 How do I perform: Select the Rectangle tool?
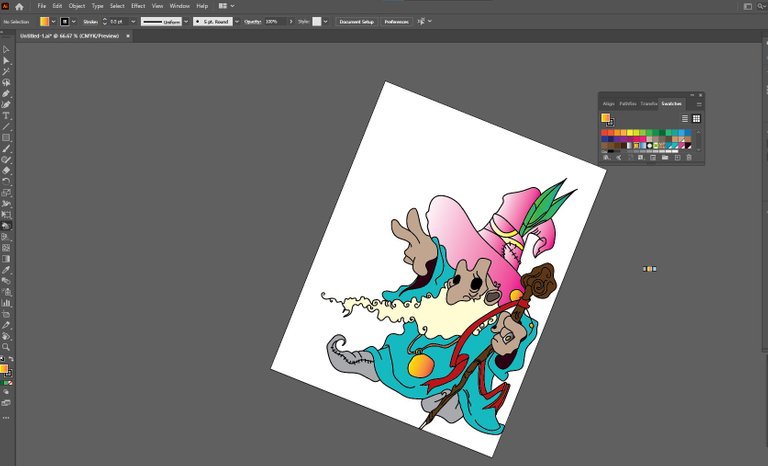point(6,138)
